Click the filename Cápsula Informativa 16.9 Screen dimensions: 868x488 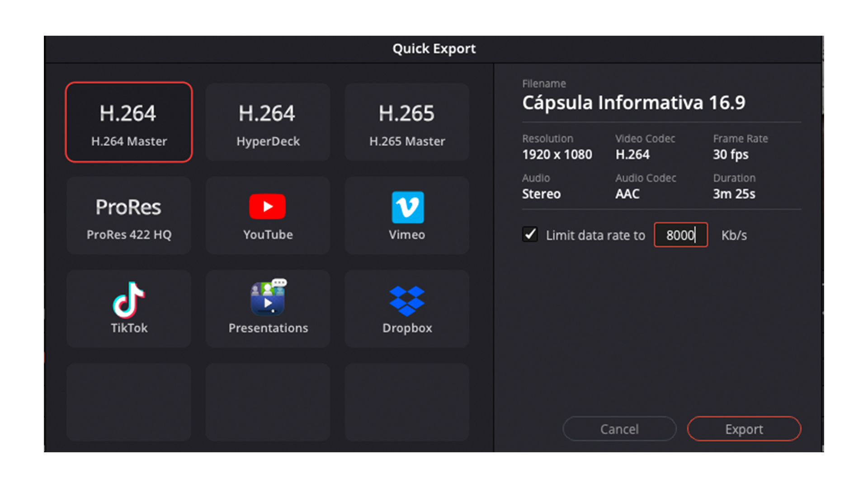pyautogui.click(x=634, y=103)
